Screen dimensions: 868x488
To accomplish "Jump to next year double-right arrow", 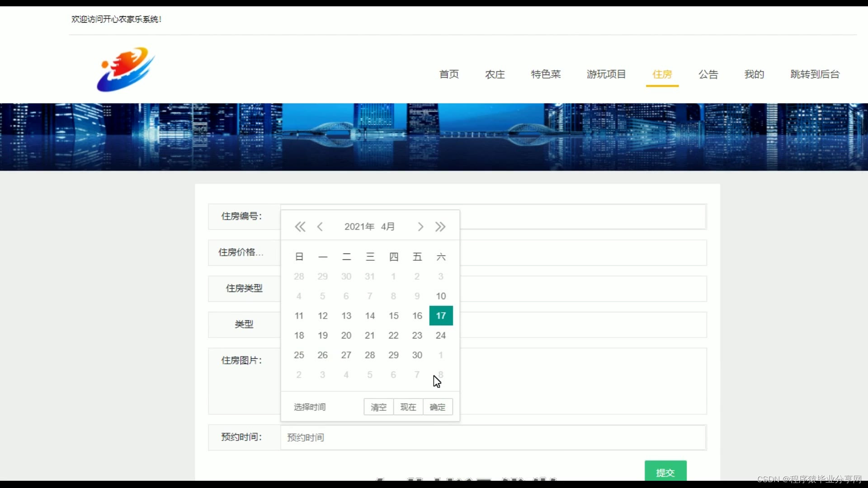I will 440,227.
